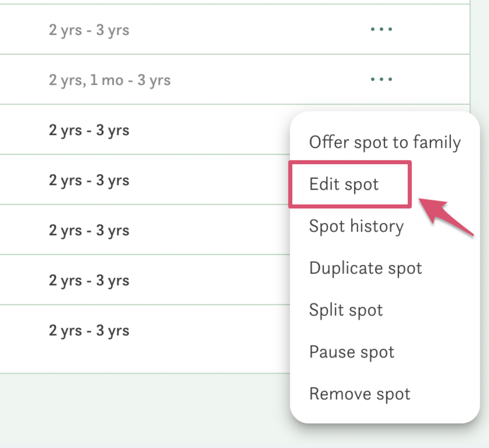Click the pale green area below the spots table
Screen dimensions: 489x448
[x=145, y=411]
